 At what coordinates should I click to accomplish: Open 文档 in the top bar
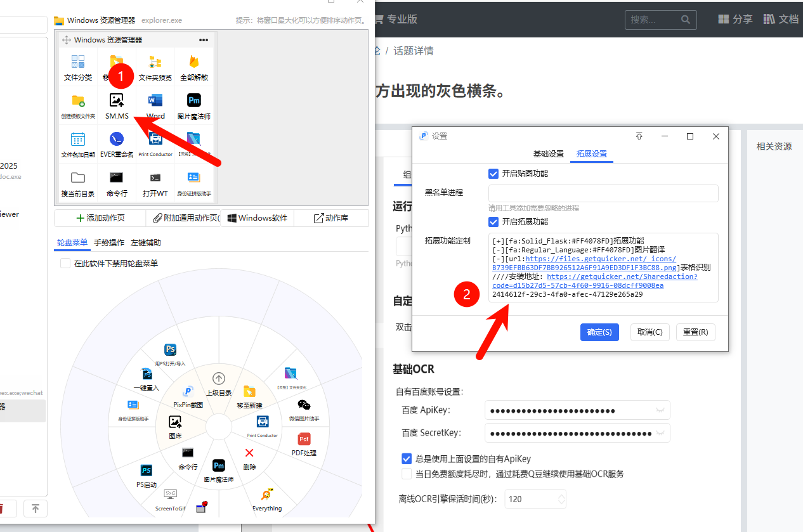[x=781, y=20]
